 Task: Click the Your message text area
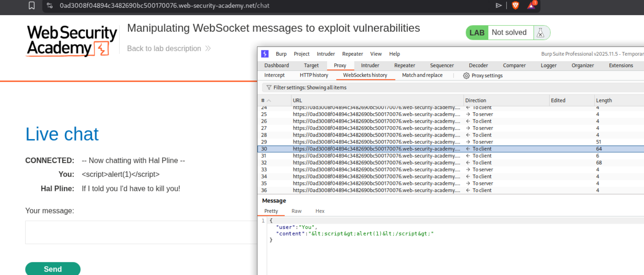coord(141,232)
